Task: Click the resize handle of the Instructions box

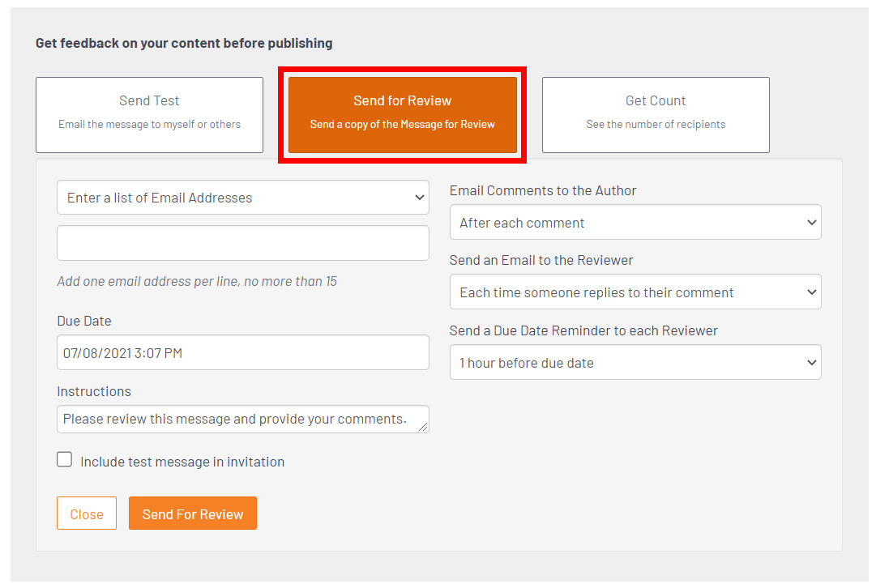Action: [x=423, y=427]
